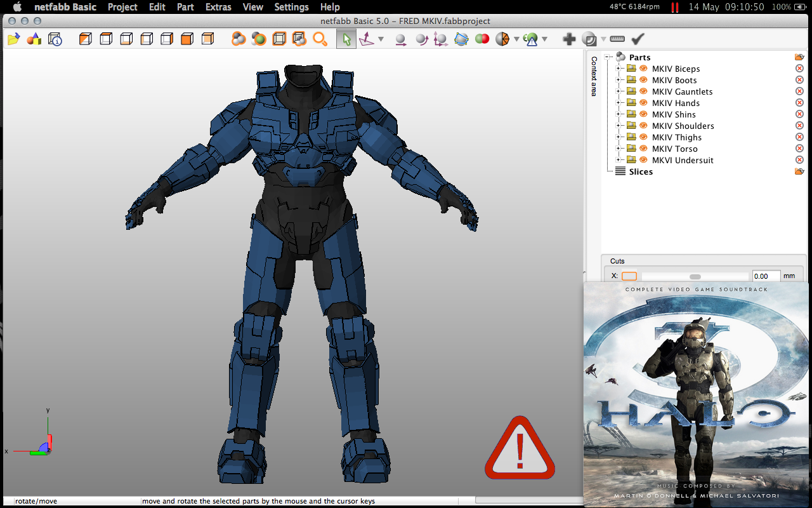Screen dimensions: 812x508
Task: Hide the MKIV Torso part via eye icon
Action: [643, 149]
